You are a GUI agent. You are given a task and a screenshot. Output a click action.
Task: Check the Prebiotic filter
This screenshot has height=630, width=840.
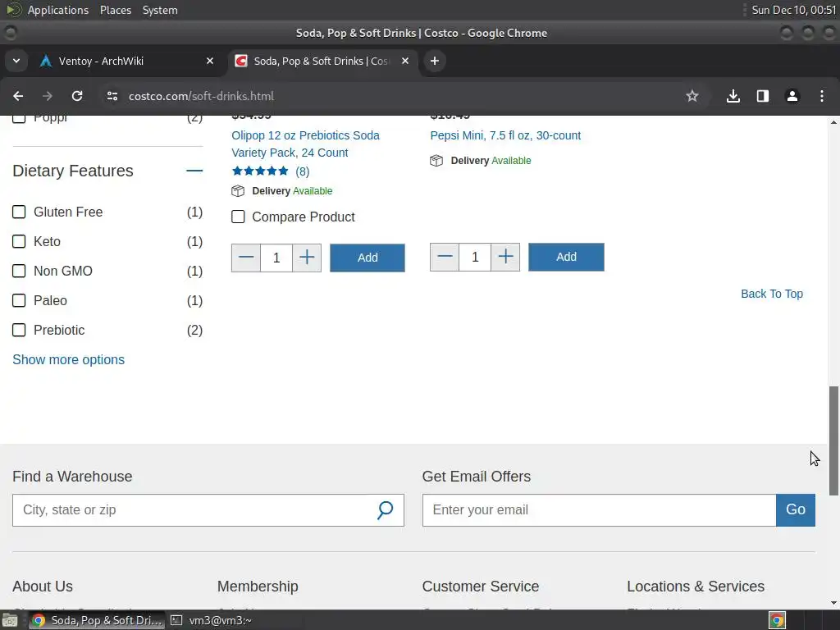[x=19, y=330]
